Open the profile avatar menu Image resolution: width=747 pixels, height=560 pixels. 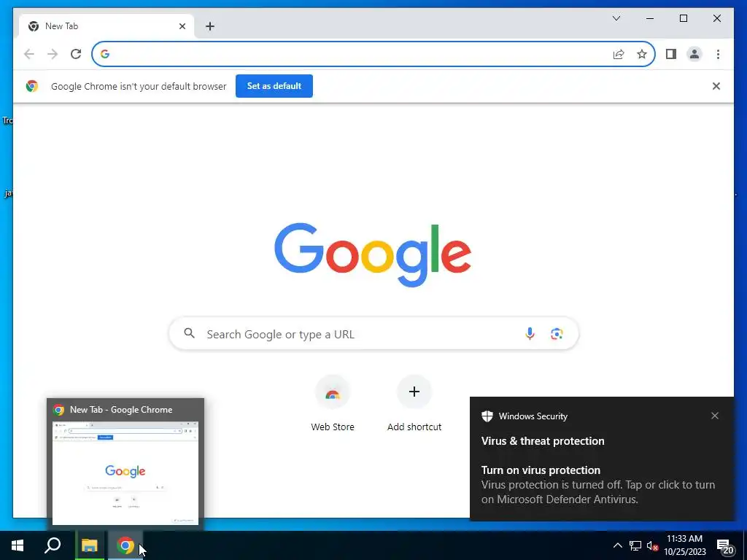point(694,54)
